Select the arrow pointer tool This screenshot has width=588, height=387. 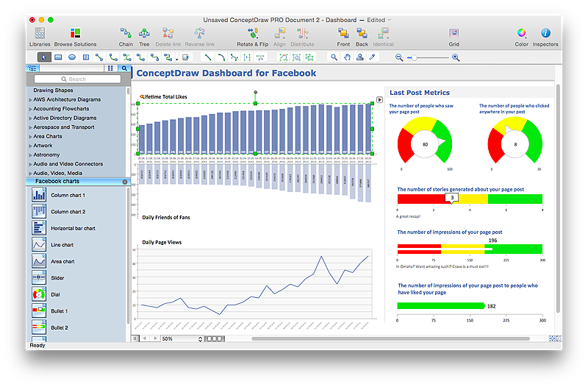click(44, 57)
